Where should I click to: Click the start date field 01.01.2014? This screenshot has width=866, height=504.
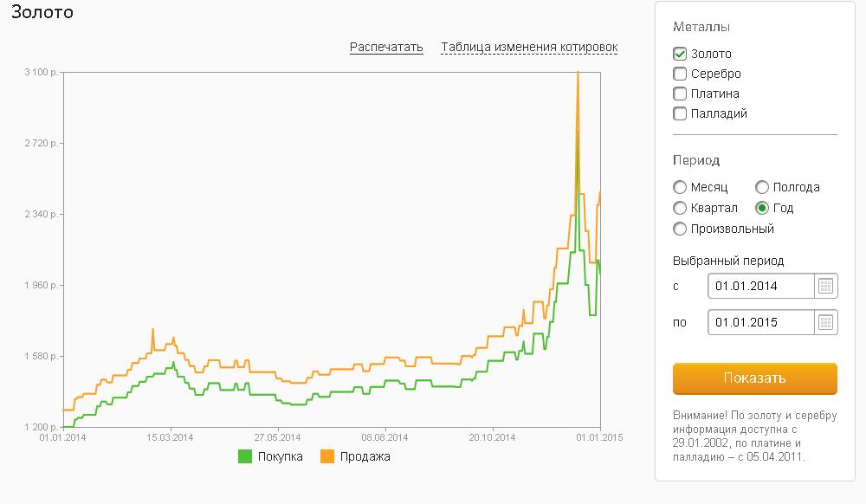(760, 286)
